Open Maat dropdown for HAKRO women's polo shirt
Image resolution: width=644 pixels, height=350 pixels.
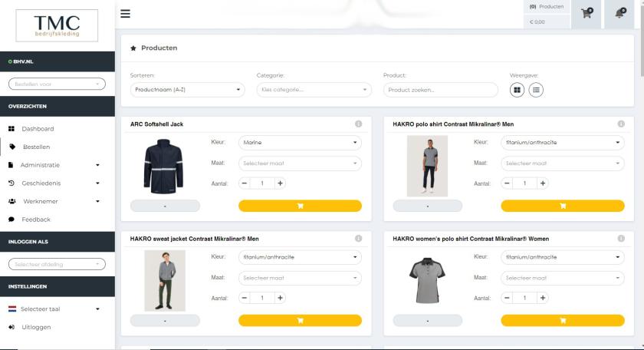[563, 278]
